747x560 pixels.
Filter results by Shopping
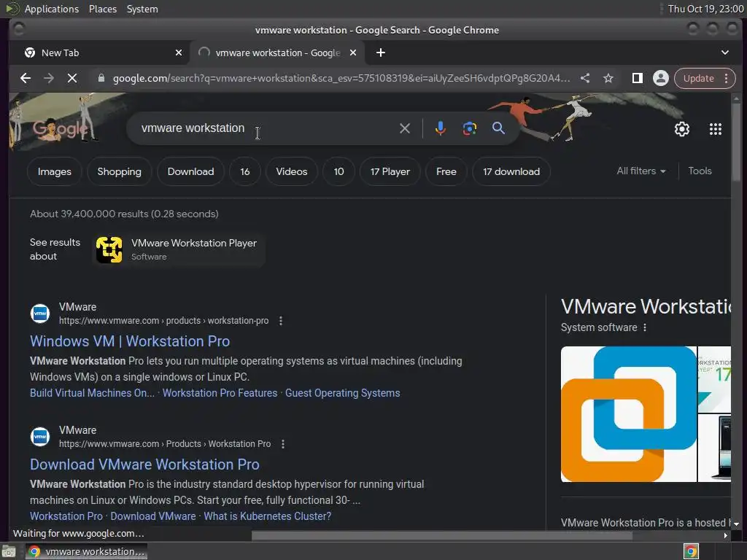pos(119,172)
